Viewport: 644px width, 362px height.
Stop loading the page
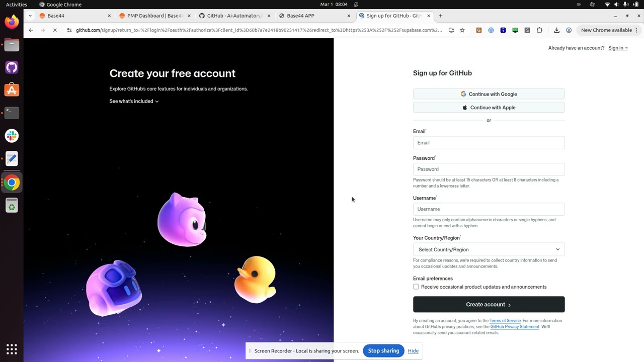coord(55,30)
